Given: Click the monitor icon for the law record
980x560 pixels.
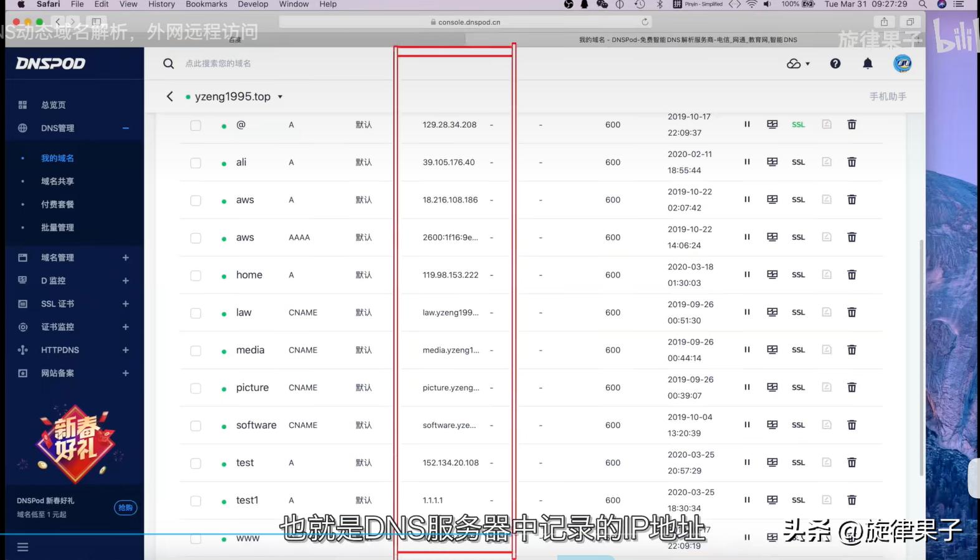Looking at the screenshot, I should pos(772,312).
